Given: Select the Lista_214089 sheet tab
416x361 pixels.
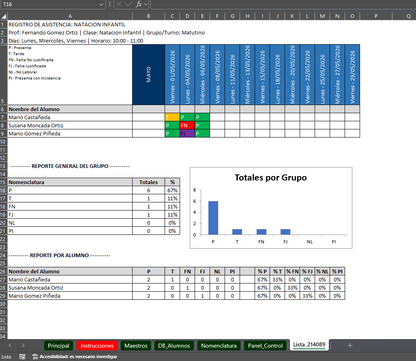Looking at the screenshot, I should tap(309, 345).
